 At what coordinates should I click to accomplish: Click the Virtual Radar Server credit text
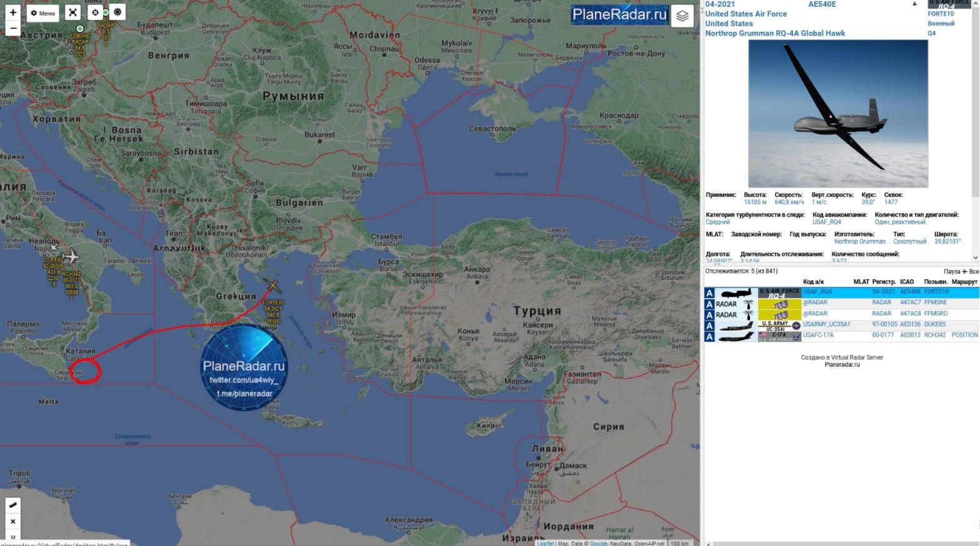(857, 357)
